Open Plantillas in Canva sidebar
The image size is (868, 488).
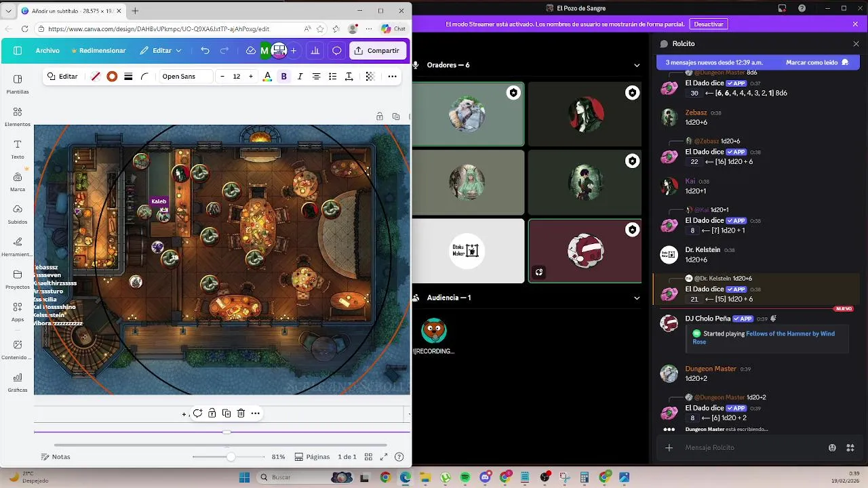click(x=18, y=84)
